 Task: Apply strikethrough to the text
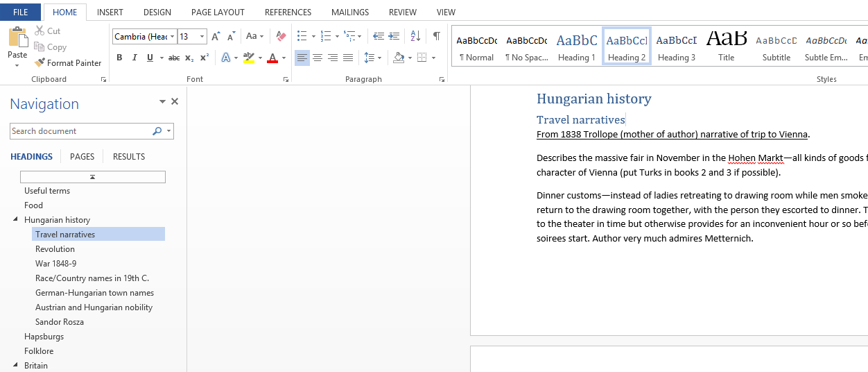pyautogui.click(x=174, y=58)
